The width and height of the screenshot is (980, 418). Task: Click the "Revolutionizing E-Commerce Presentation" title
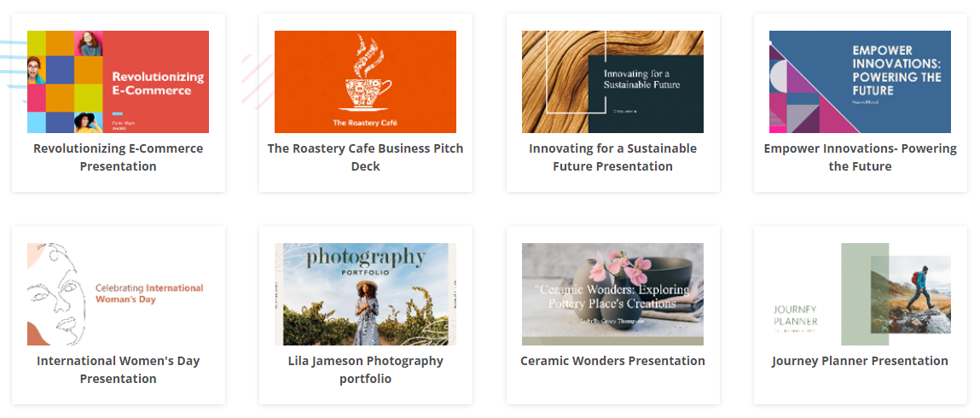118,157
